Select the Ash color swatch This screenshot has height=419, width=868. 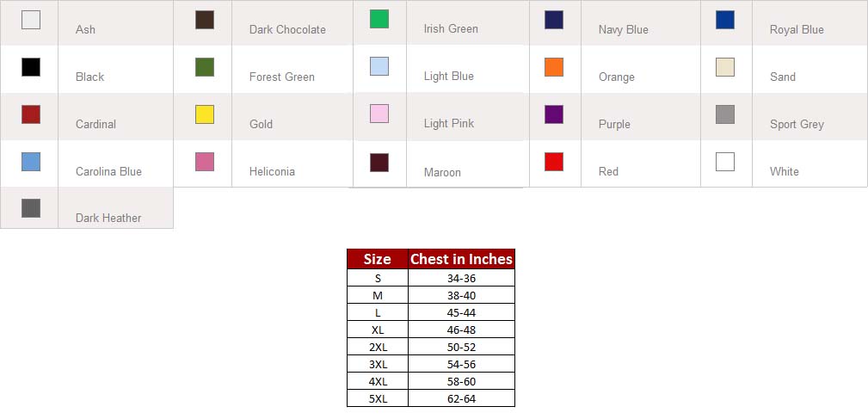tap(31, 20)
